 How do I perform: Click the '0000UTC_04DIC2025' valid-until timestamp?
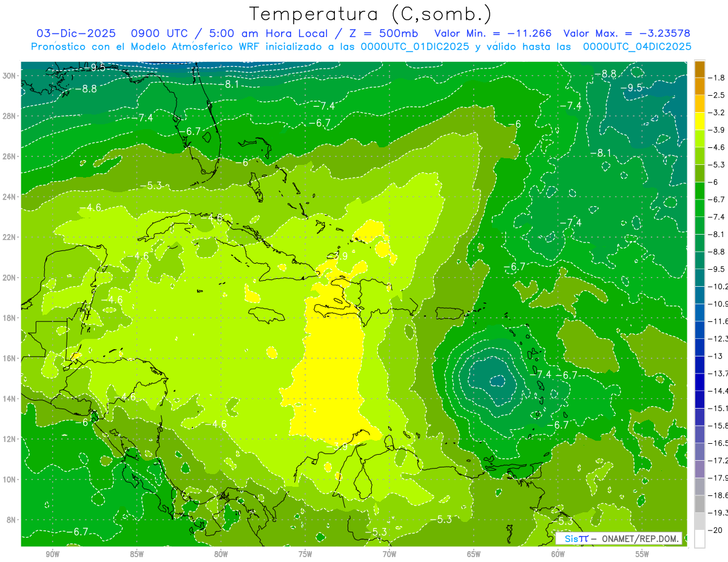(637, 47)
